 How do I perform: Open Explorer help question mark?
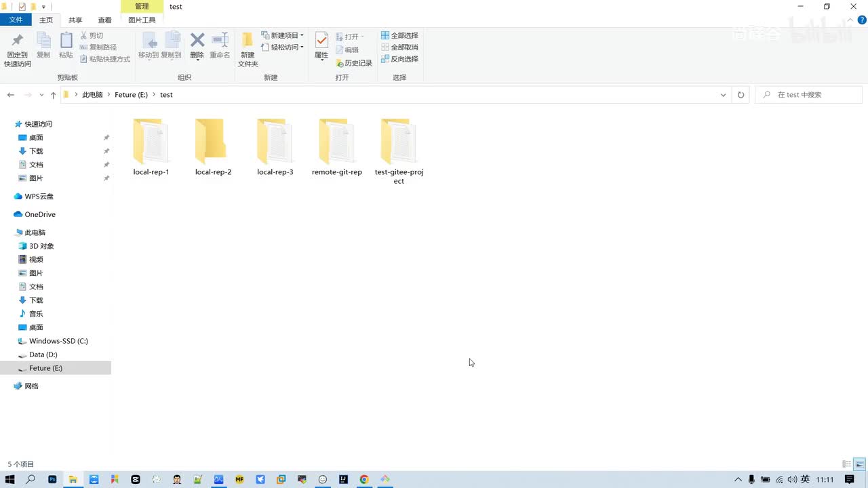click(x=862, y=20)
